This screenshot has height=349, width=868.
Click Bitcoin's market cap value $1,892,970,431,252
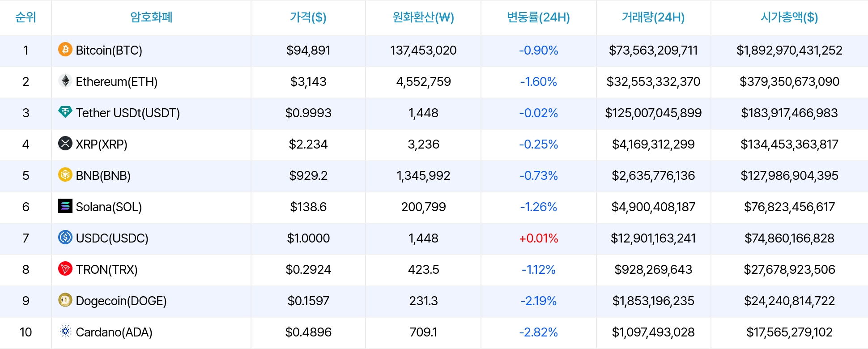tap(789, 50)
